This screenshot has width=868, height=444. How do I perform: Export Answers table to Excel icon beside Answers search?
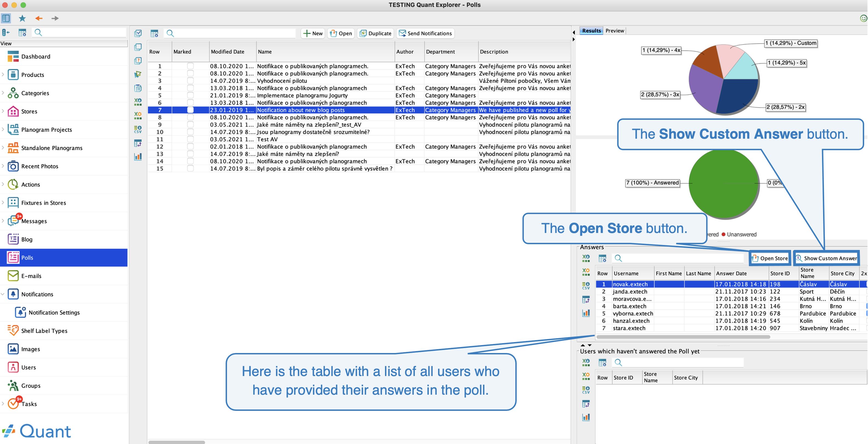pos(586,258)
